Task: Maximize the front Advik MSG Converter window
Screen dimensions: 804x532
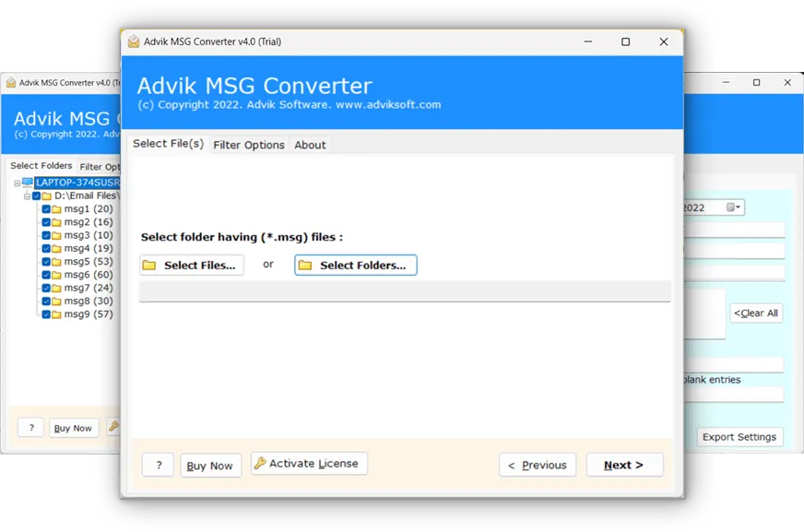Action: pyautogui.click(x=625, y=41)
